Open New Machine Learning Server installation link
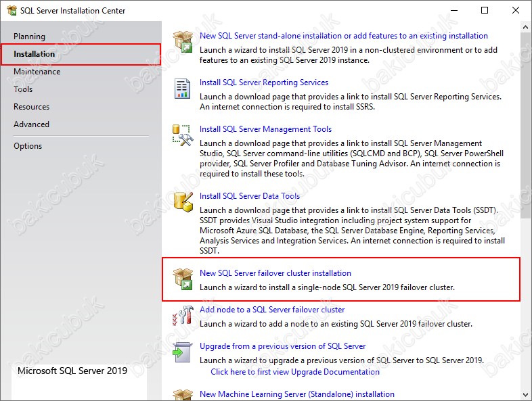This screenshot has height=401, width=532. pyautogui.click(x=297, y=394)
